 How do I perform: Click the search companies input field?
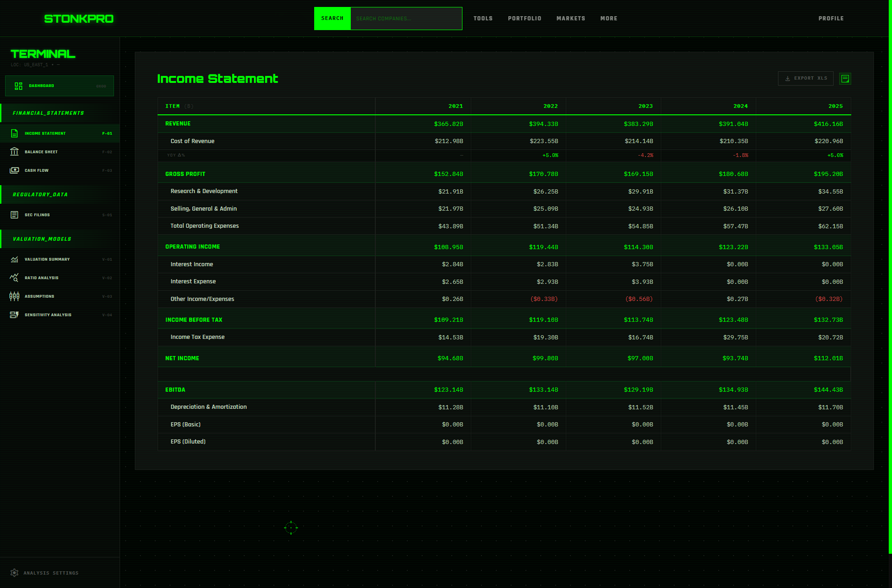[406, 19]
